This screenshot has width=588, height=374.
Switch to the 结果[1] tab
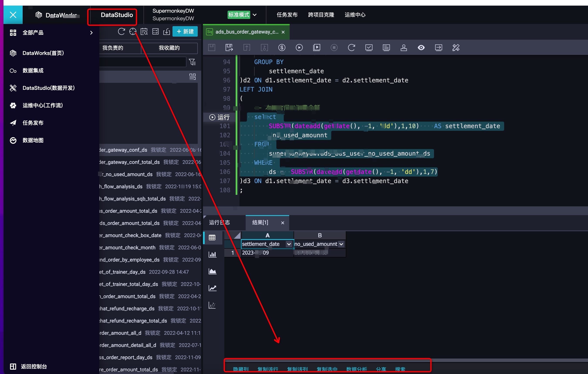point(260,223)
